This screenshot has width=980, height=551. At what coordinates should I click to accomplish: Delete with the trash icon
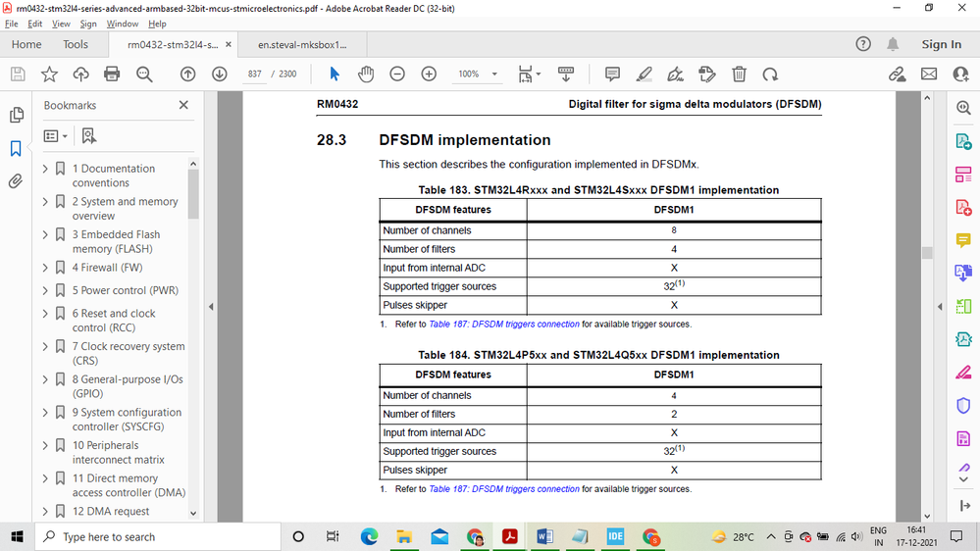point(739,75)
